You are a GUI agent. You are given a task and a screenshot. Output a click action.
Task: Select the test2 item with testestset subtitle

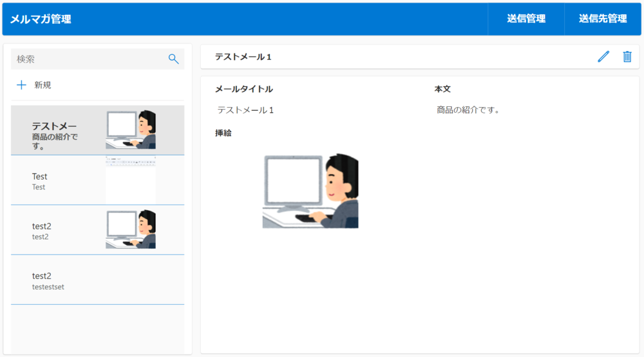coord(97,280)
